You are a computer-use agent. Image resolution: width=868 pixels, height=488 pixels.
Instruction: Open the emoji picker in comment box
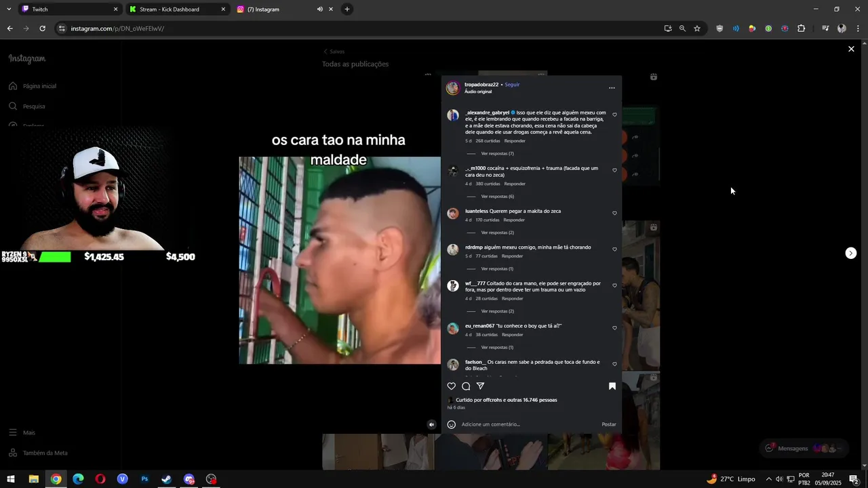coord(452,424)
